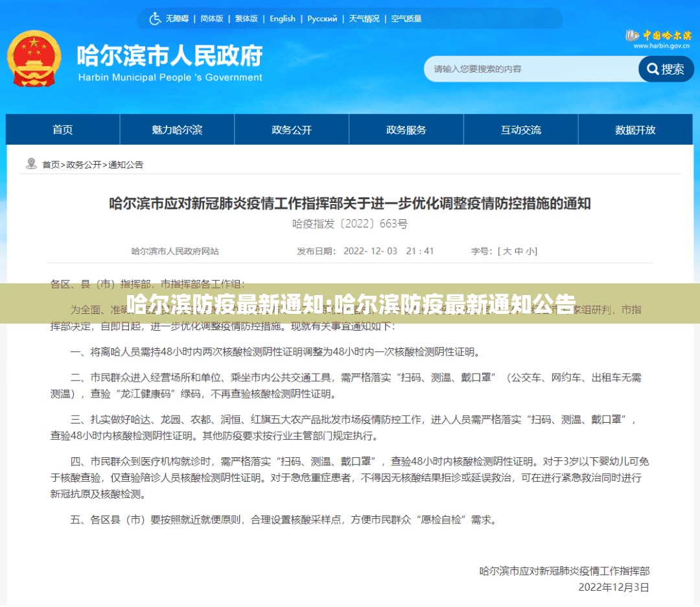Screen dimensions: 700x607
Task: Open the 互动交流 nav tab
Action: [521, 130]
